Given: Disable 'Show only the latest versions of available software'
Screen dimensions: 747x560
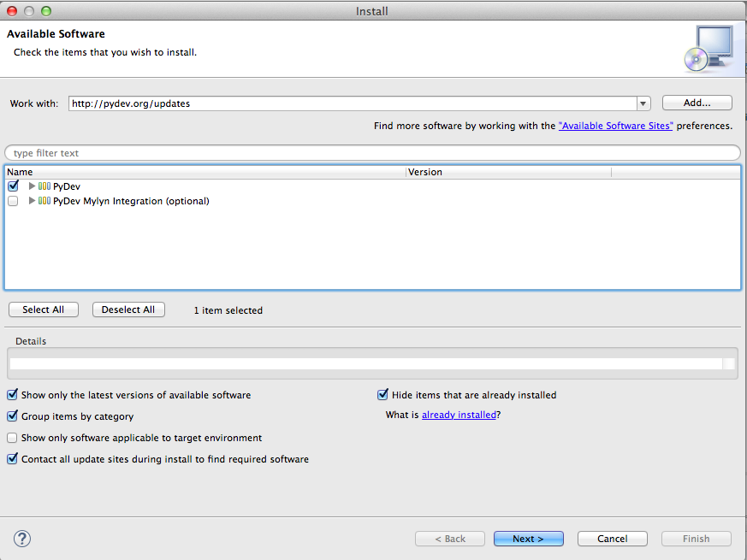Looking at the screenshot, I should (12, 394).
